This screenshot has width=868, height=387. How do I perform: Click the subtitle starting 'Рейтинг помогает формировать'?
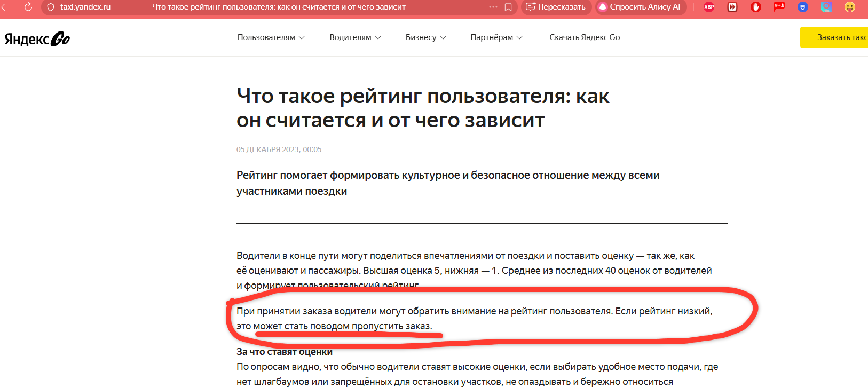[x=448, y=183]
